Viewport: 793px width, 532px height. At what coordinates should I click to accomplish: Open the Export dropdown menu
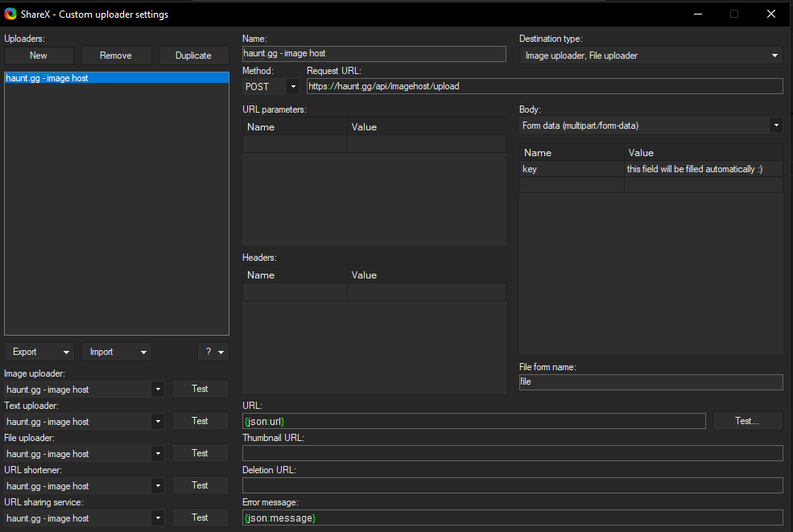[x=39, y=352]
